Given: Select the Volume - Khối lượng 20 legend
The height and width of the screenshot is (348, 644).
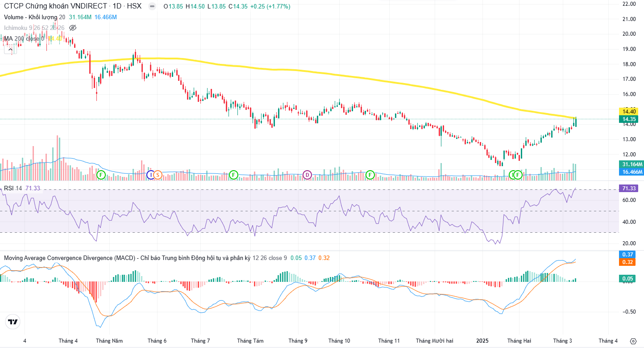Looking at the screenshot, I should [x=35, y=17].
